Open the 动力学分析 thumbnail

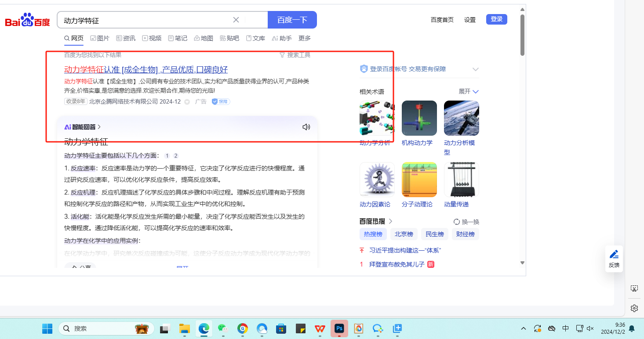tap(377, 118)
